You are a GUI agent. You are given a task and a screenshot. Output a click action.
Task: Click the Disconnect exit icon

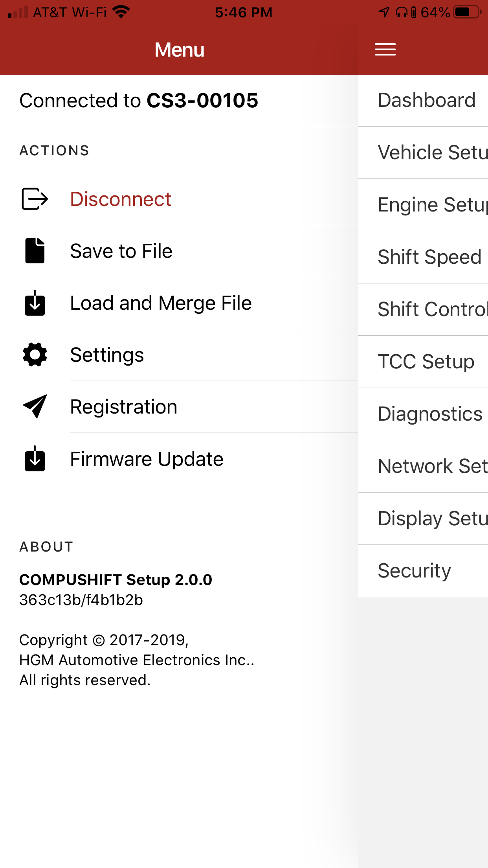point(35,199)
